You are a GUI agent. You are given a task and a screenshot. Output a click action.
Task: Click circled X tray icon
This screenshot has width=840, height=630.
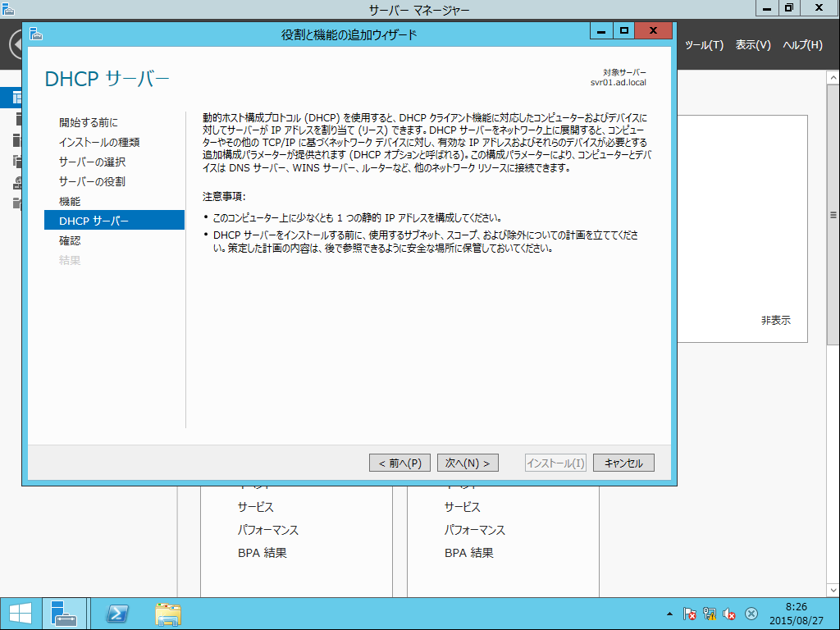click(x=751, y=614)
